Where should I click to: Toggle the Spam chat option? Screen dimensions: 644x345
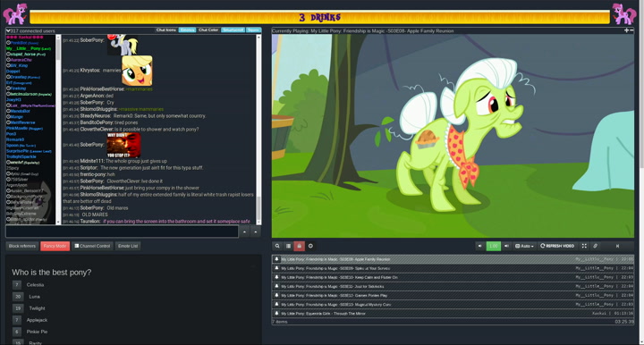click(x=253, y=30)
